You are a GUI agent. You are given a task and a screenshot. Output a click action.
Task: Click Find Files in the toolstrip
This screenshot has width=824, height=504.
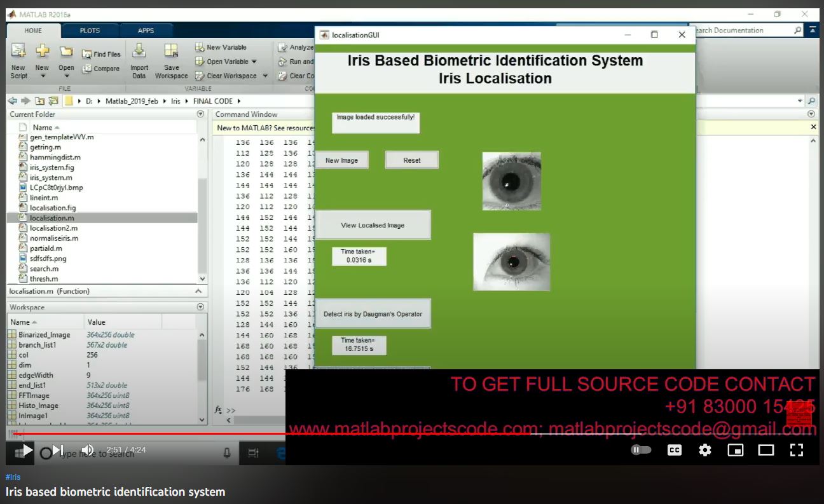pos(101,54)
